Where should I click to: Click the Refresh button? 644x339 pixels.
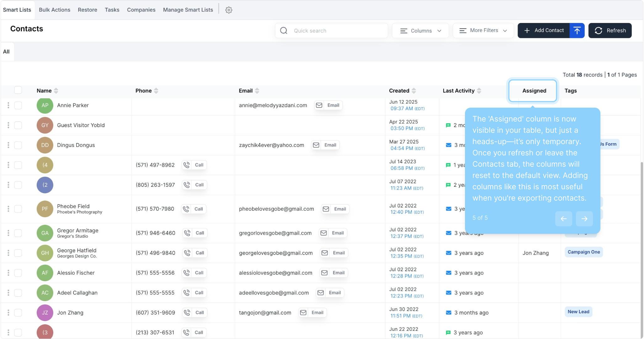coord(610,30)
